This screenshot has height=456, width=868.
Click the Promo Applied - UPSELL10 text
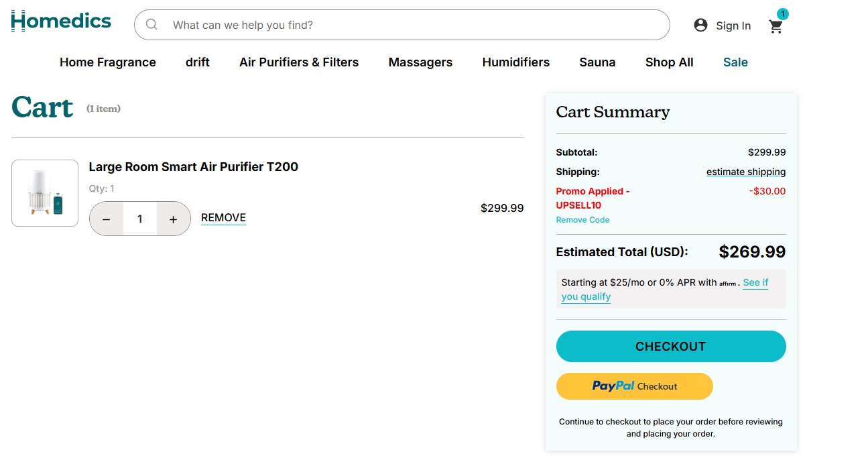pos(593,198)
